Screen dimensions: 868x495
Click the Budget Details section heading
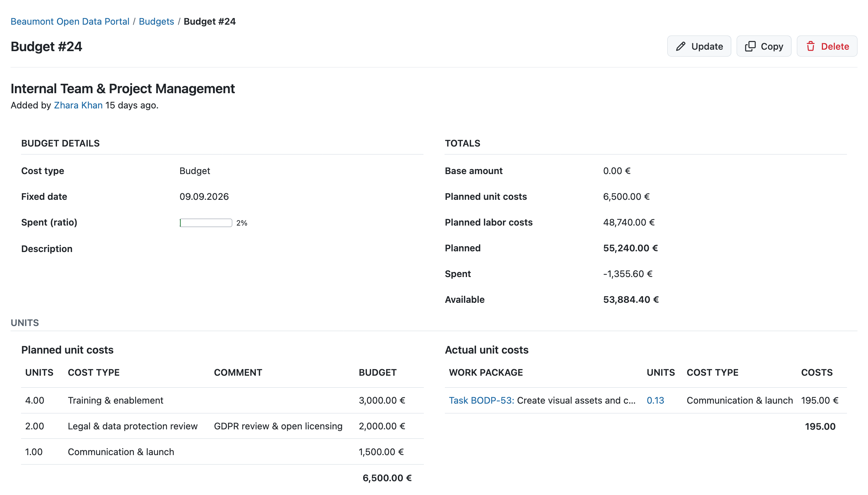[x=60, y=143]
